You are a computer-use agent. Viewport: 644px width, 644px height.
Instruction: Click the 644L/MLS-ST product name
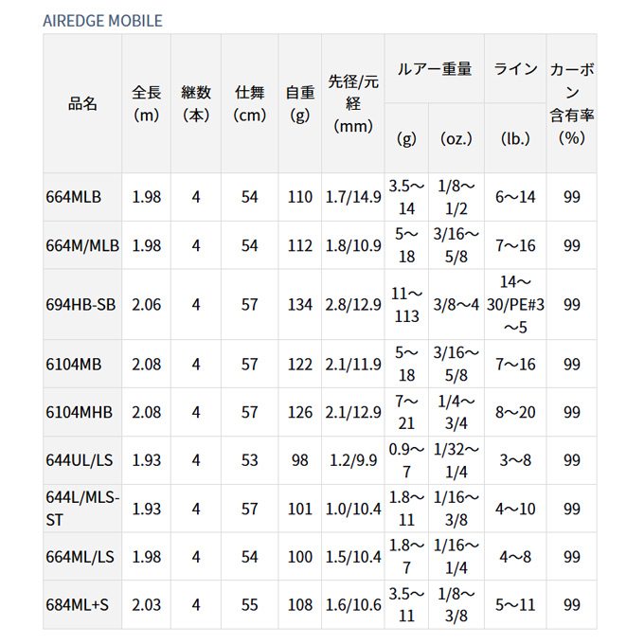tap(82, 509)
